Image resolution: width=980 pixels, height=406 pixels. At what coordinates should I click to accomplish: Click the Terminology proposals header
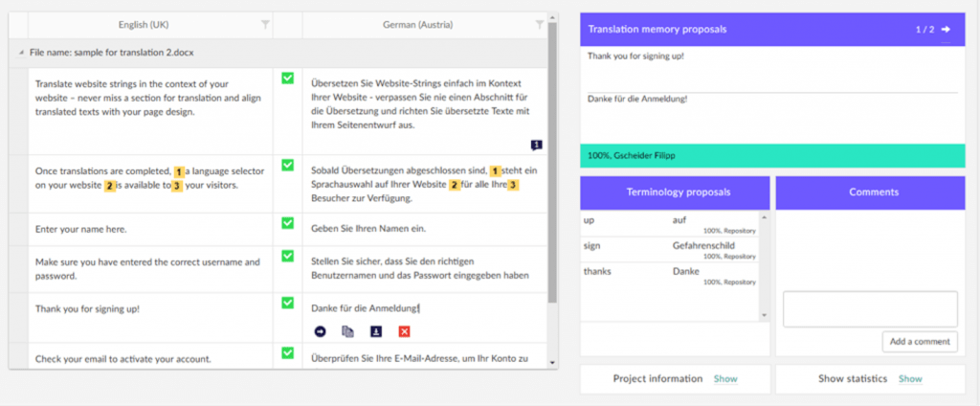coord(675,192)
